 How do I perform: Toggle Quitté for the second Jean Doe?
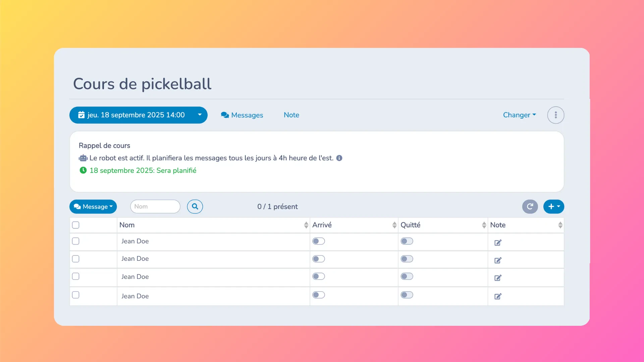click(x=407, y=259)
